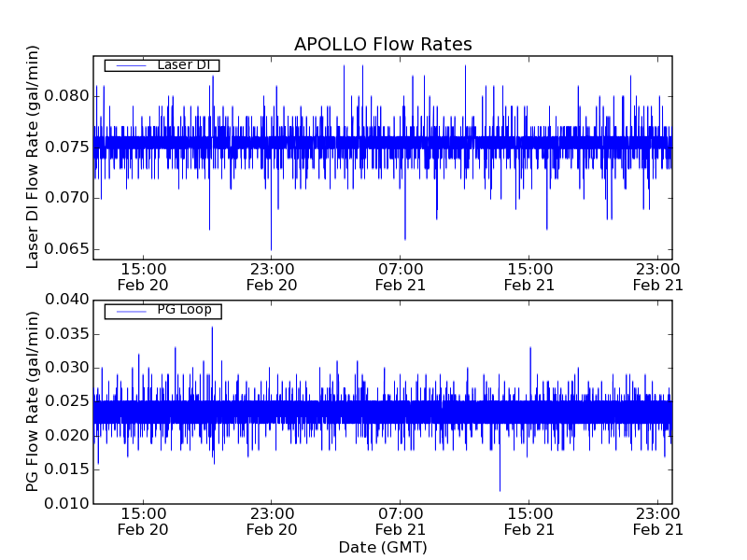Click the 0.040 tick label on bottom plot
The width and height of the screenshot is (747, 560).
pyautogui.click(x=66, y=300)
